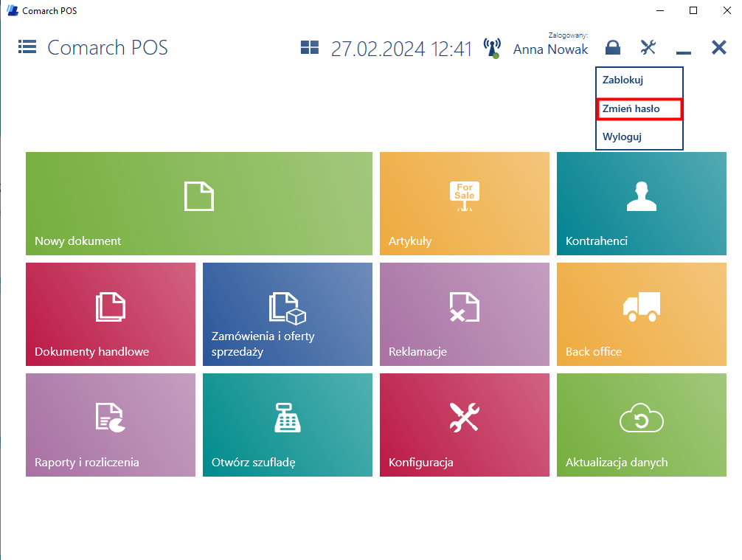Open the Konfiguracja tile
Image resolution: width=742 pixels, height=560 pixels.
(464, 425)
